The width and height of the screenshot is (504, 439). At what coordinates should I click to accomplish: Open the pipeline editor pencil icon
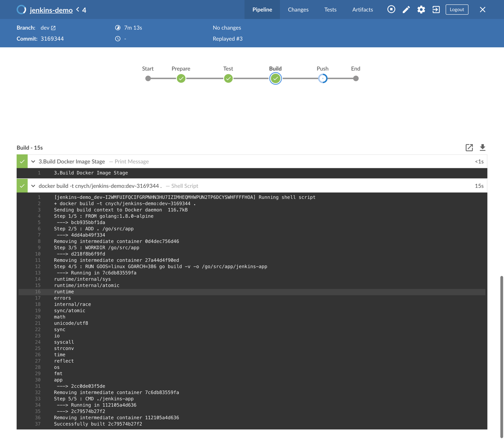(406, 9)
